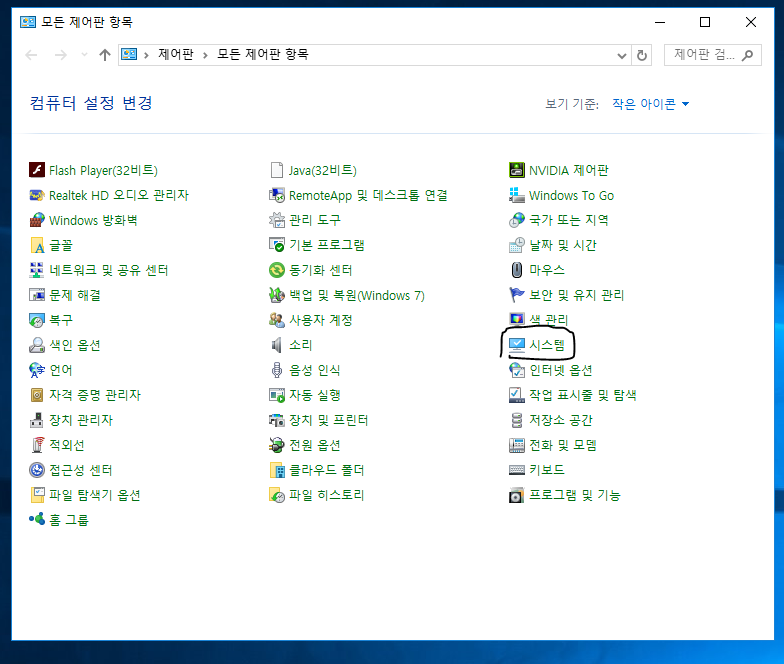This screenshot has width=784, height=664.
Task: Open the 클라우드 폴더 link
Action: coord(327,470)
